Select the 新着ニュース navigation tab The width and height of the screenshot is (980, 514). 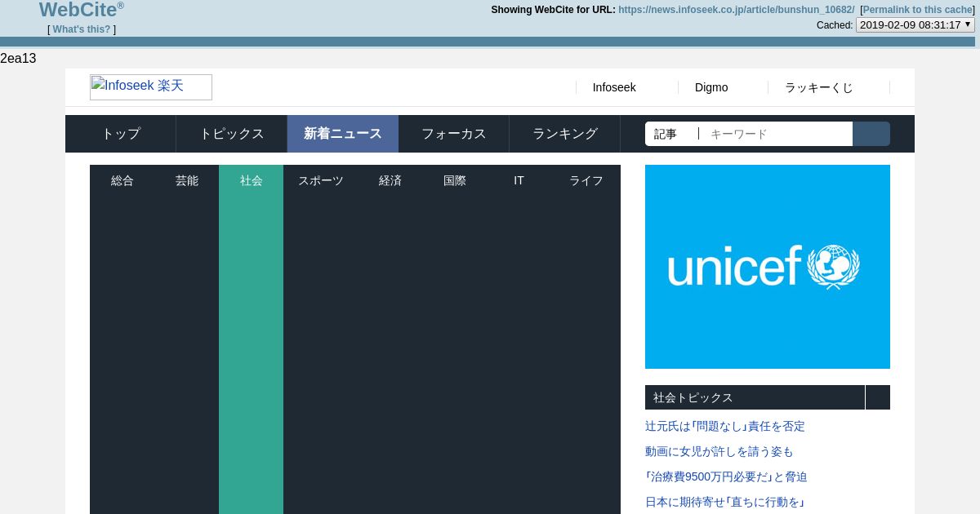coord(343,134)
